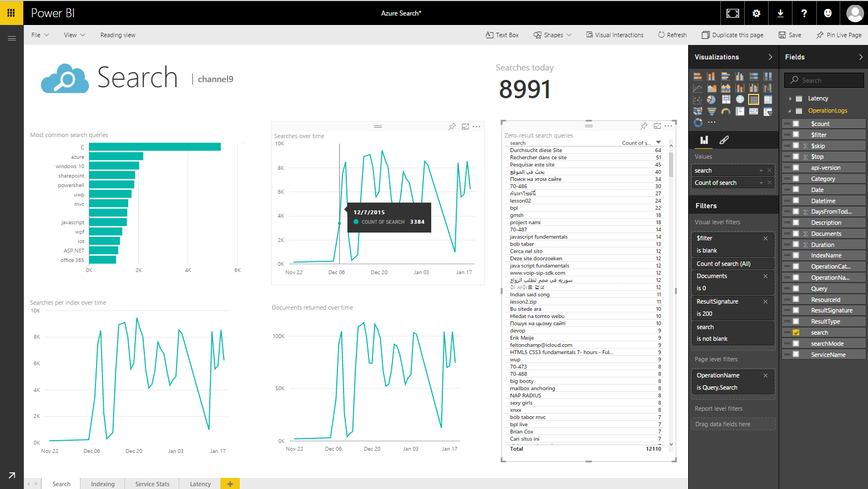This screenshot has width=868, height=489.
Task: Open the left navigation hamburger menu
Action: (x=12, y=38)
